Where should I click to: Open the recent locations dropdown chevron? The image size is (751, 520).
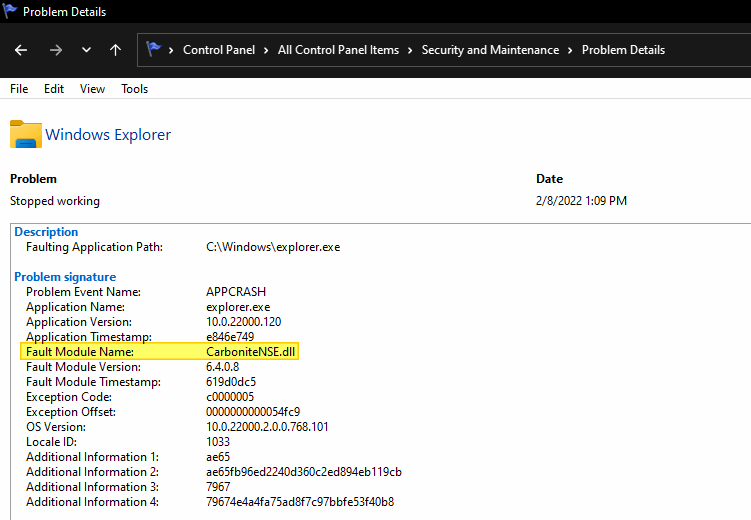(x=87, y=50)
